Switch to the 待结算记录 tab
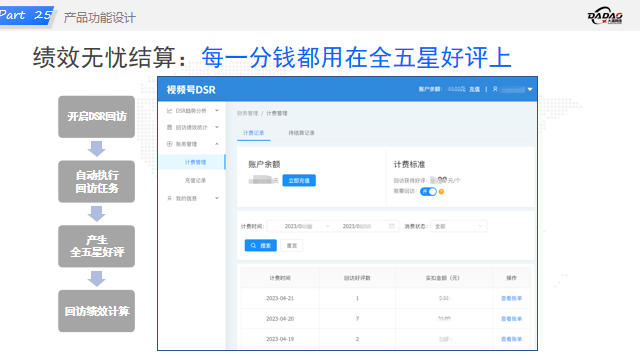This screenshot has height=360, width=640. click(301, 133)
